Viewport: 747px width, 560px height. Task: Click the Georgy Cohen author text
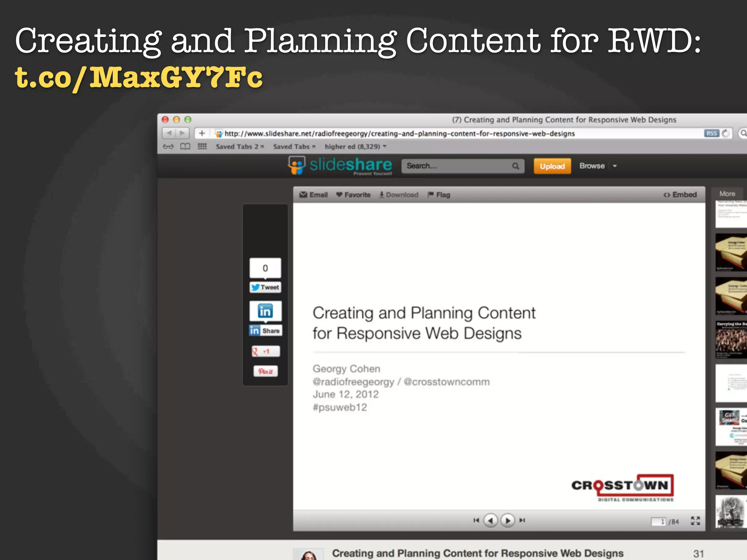point(347,369)
